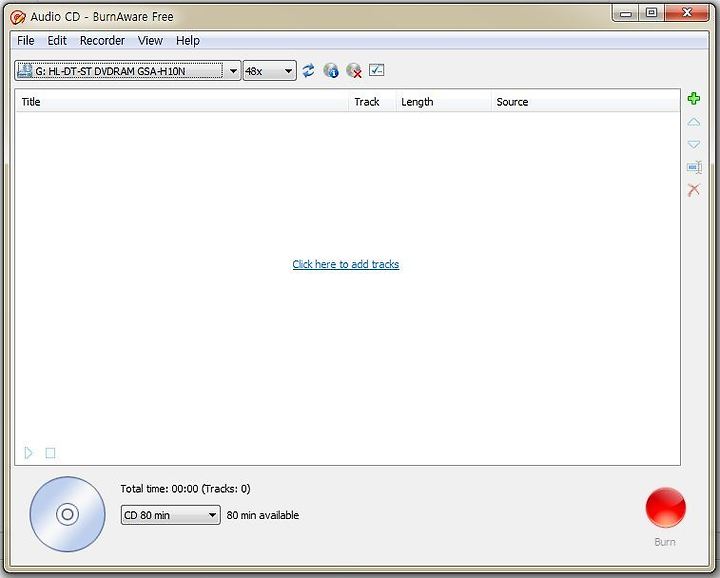The width and height of the screenshot is (720, 578).
Task: Open the View menu
Action: [150, 41]
